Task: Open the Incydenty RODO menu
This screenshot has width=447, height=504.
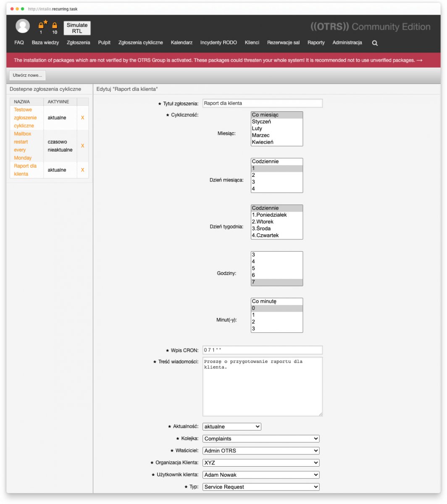Action: (218, 43)
